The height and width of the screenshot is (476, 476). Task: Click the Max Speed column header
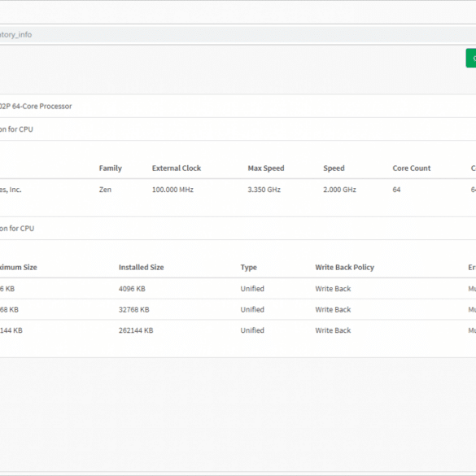(266, 168)
